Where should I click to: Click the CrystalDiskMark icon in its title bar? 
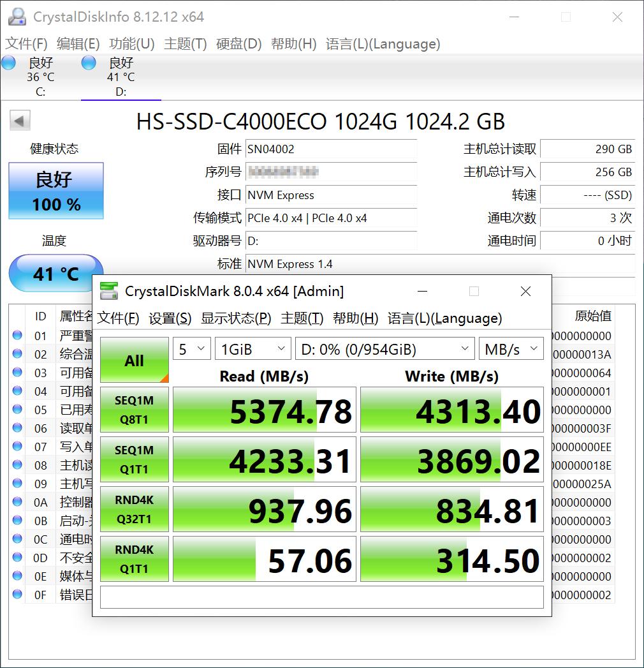[x=110, y=291]
